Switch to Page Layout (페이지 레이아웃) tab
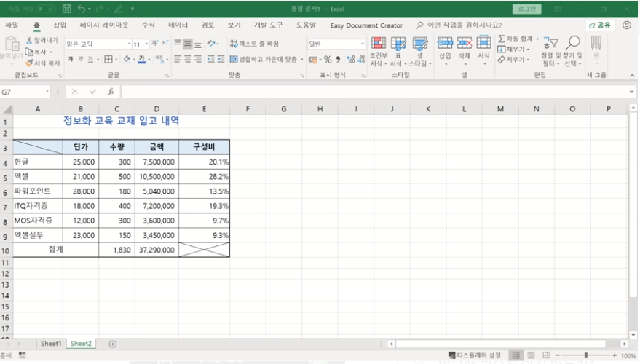The width and height of the screenshot is (640, 364). click(103, 25)
